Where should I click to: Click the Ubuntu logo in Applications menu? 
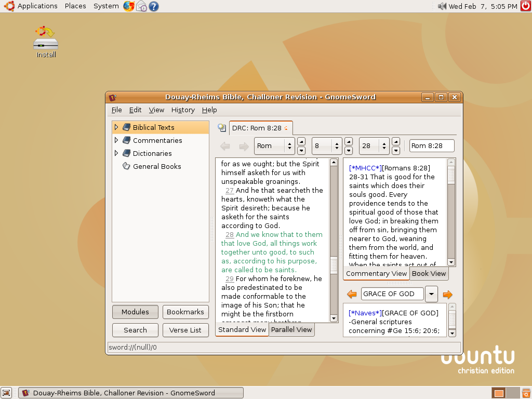pyautogui.click(x=9, y=6)
